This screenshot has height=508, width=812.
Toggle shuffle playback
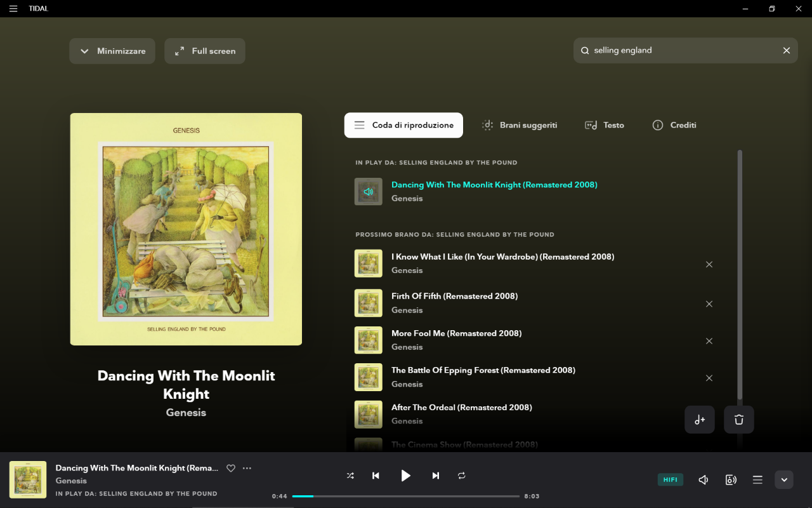pos(350,476)
